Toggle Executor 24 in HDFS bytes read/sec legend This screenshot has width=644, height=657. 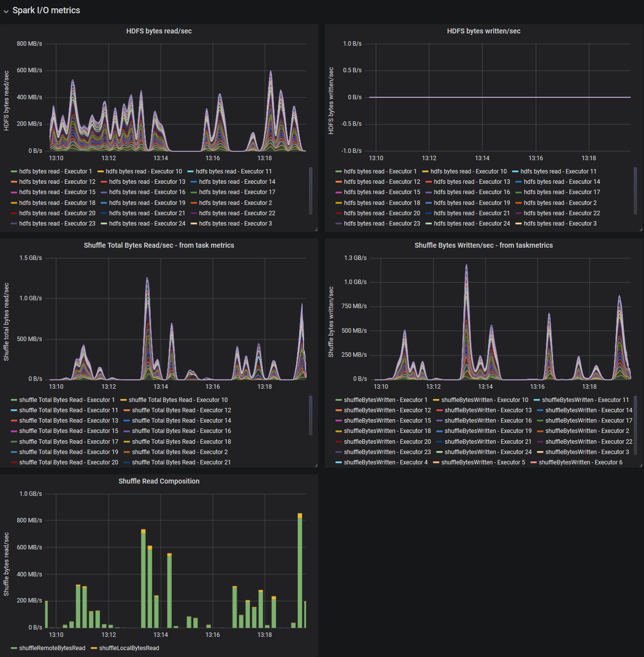[147, 224]
